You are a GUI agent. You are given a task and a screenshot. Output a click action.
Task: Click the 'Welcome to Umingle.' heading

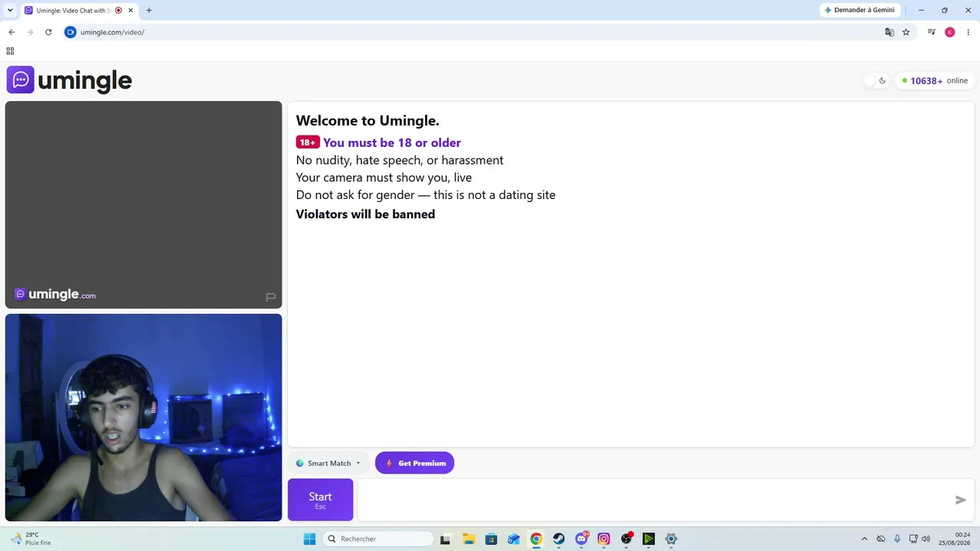coord(367,120)
